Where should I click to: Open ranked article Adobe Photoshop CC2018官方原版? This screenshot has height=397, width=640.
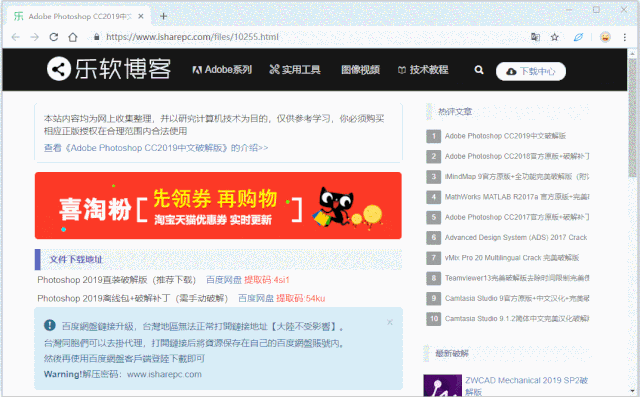click(x=517, y=156)
